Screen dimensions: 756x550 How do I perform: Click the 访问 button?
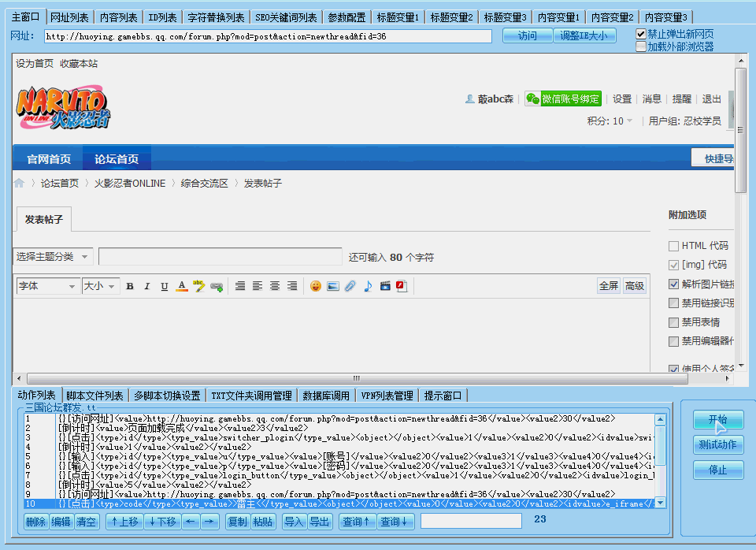pyautogui.click(x=527, y=35)
